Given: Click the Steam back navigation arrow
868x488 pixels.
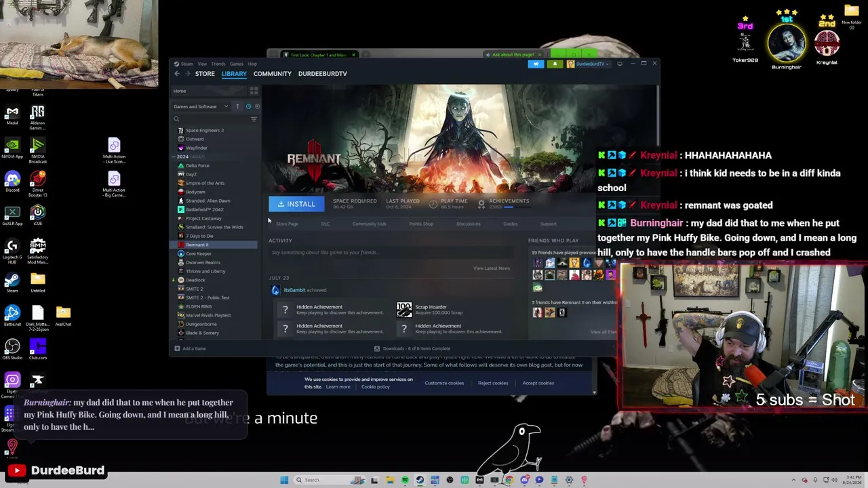Looking at the screenshot, I should [177, 74].
